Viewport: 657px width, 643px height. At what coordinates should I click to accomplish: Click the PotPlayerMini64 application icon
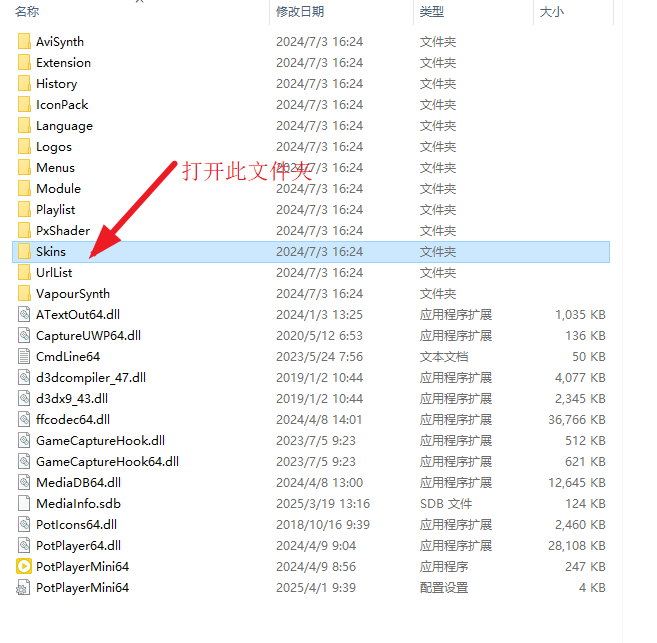24,566
